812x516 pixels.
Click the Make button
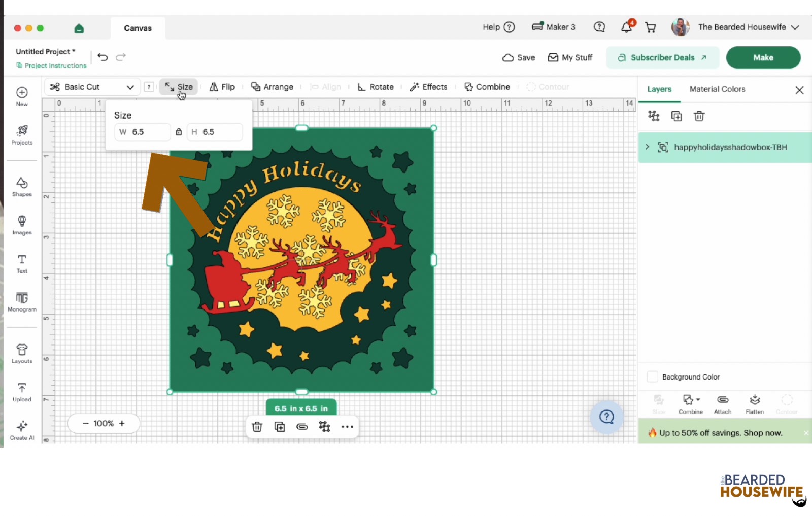(x=763, y=57)
